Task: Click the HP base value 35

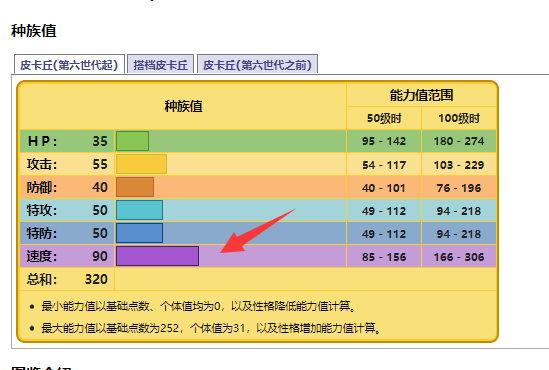Action: (x=100, y=141)
